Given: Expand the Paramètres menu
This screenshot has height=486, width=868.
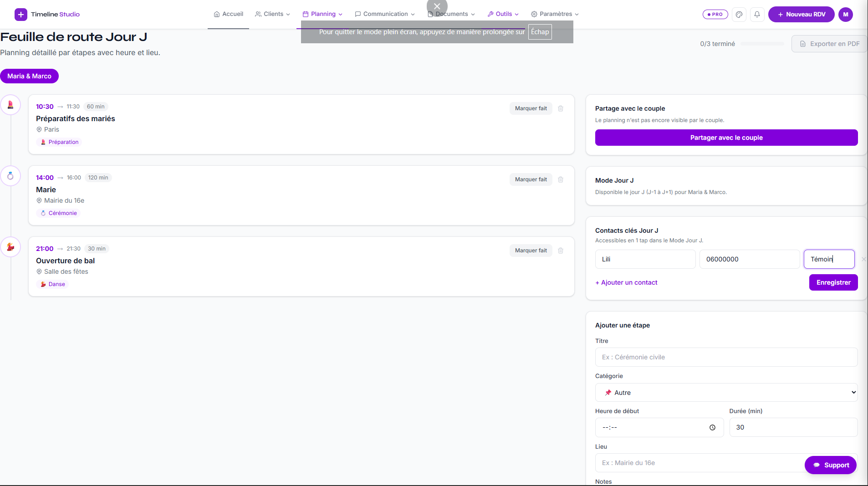Looking at the screenshot, I should tap(555, 14).
